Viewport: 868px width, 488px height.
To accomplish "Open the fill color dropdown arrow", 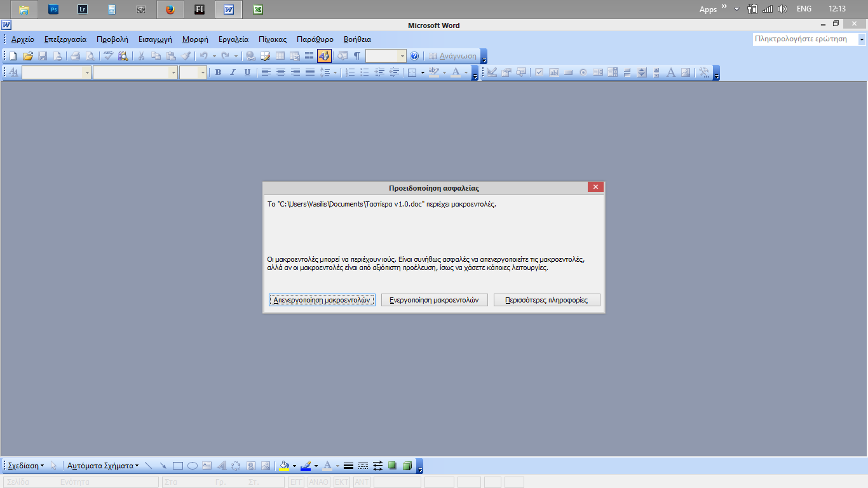I will (x=294, y=466).
